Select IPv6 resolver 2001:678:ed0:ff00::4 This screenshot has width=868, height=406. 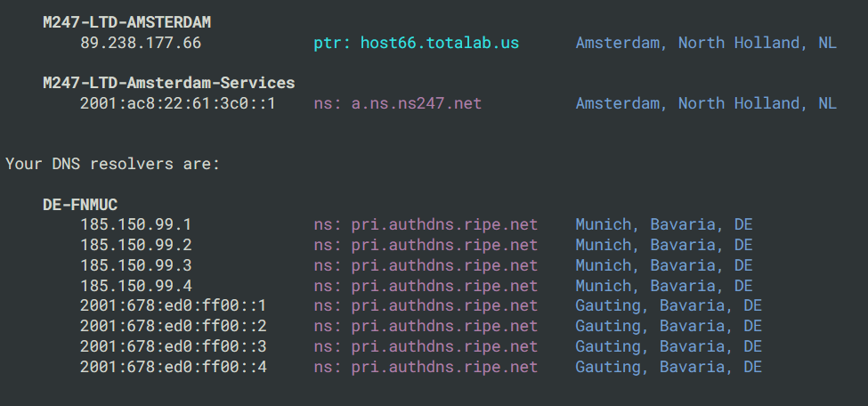coord(173,367)
